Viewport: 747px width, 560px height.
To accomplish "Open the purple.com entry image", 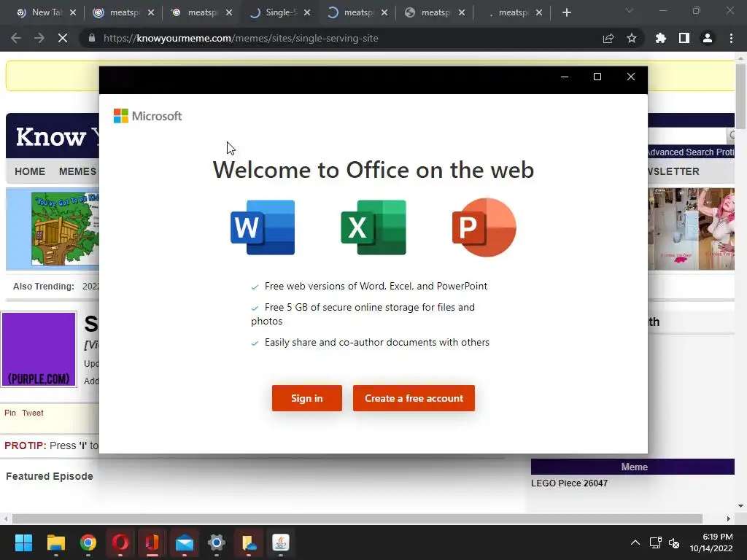I will [x=39, y=349].
